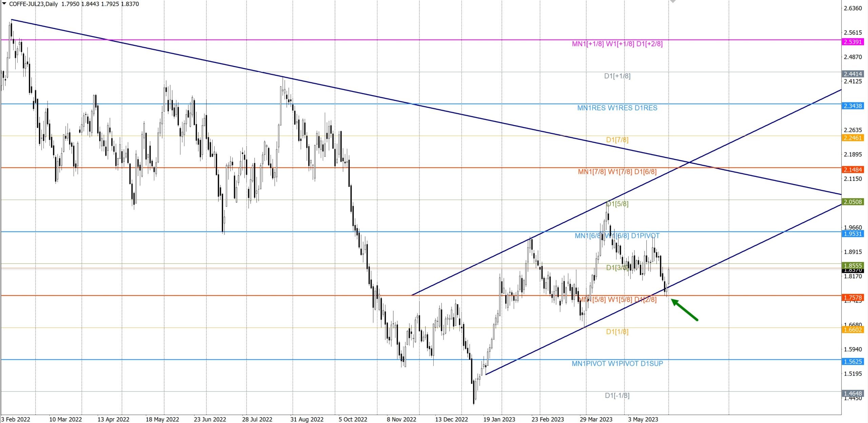Click the orange 2.1484 price tag
This screenshot has height=423, width=868.
click(x=853, y=169)
